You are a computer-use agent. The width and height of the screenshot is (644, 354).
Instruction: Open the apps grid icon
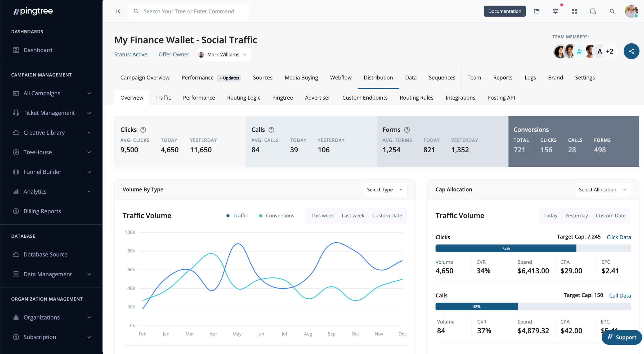point(574,11)
